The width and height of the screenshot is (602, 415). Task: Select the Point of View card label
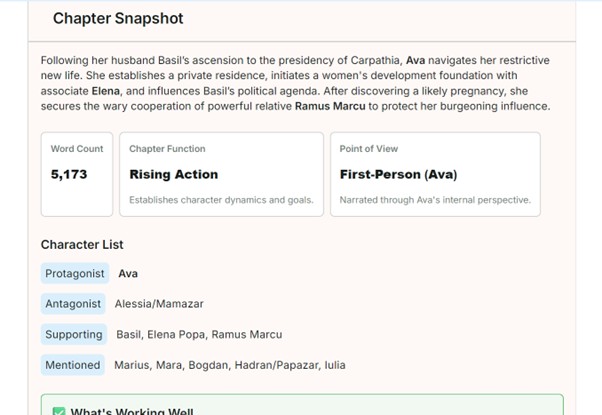coord(370,149)
